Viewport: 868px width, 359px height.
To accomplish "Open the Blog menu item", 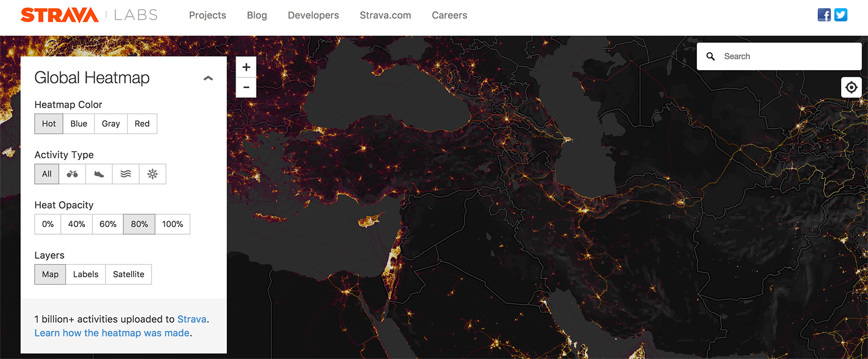I will click(257, 15).
